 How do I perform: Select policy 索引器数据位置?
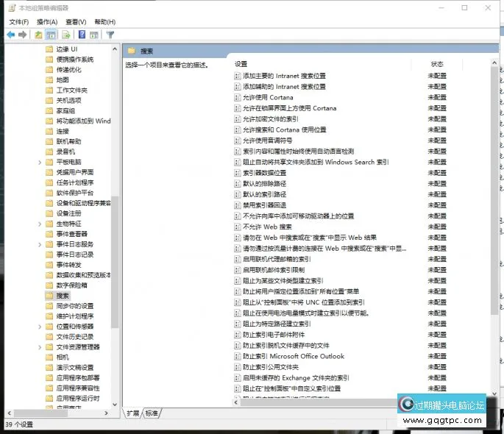point(265,173)
